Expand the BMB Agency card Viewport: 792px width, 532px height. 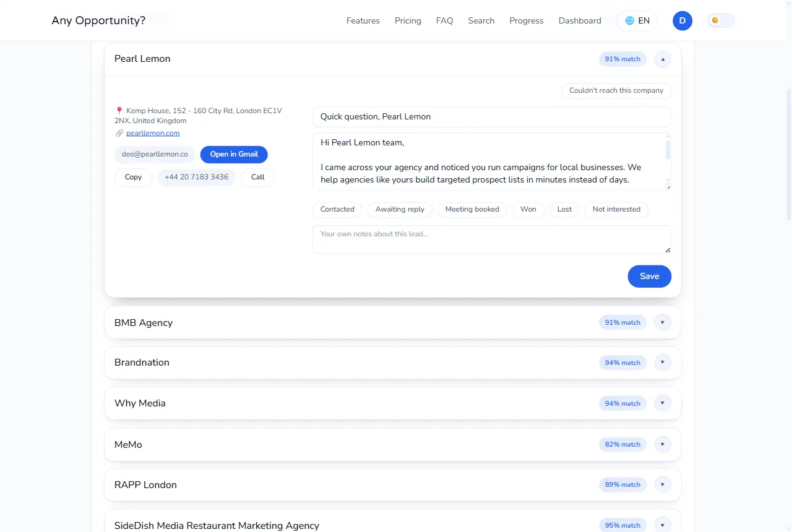(x=663, y=322)
